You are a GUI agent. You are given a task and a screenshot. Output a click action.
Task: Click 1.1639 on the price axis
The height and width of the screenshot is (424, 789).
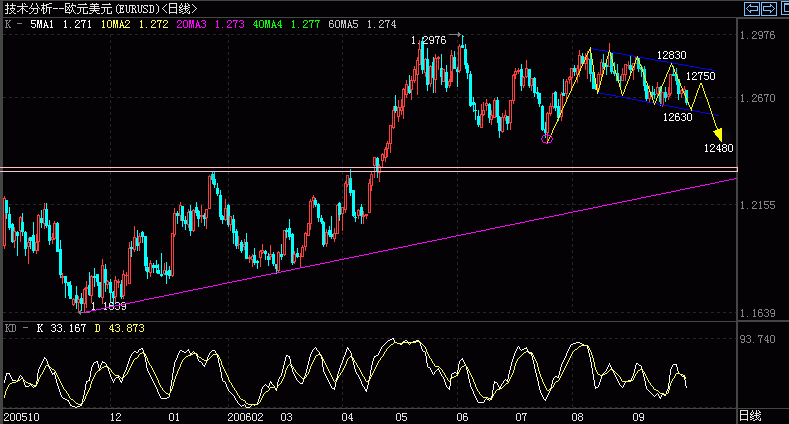coord(757,313)
